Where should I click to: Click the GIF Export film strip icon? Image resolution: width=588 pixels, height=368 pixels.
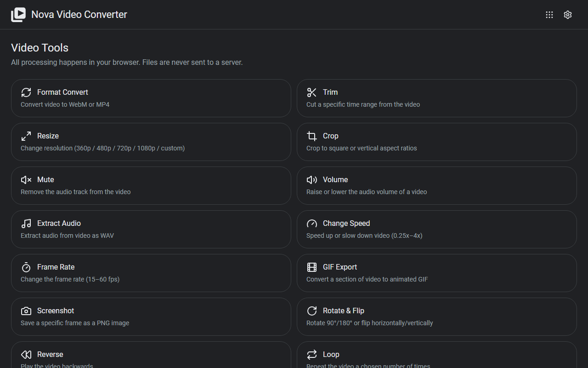click(x=312, y=267)
